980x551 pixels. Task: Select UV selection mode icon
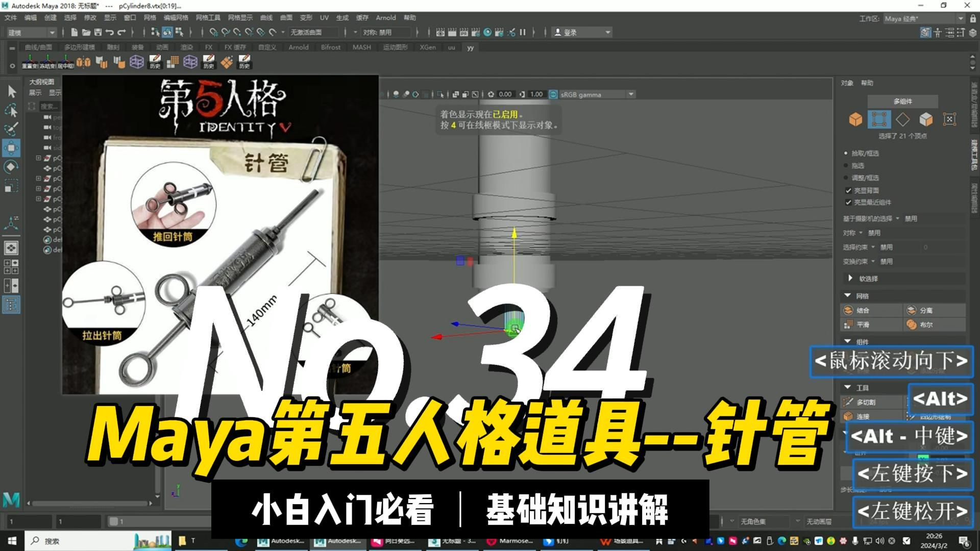(x=949, y=120)
